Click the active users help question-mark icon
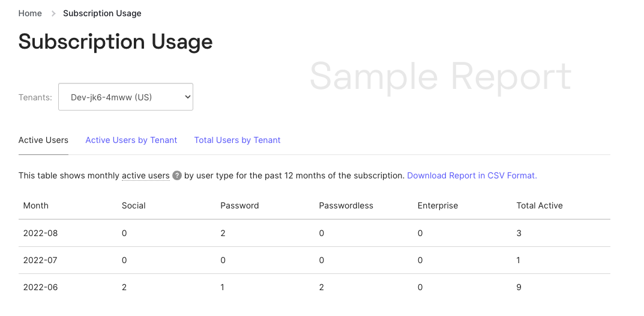Image resolution: width=644 pixels, height=316 pixels. pyautogui.click(x=177, y=176)
